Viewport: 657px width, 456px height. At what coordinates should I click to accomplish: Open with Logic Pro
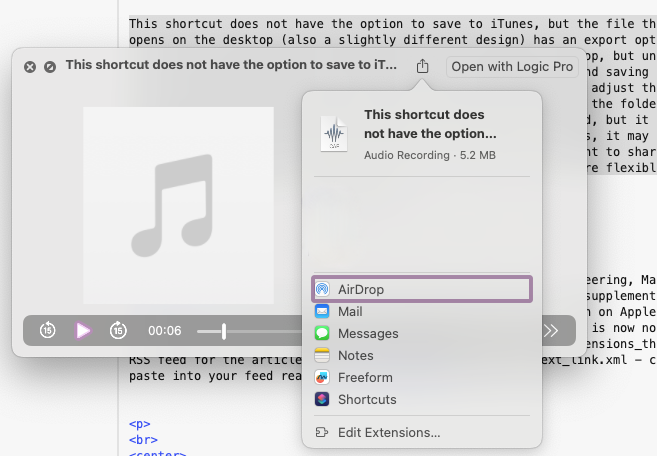[512, 67]
